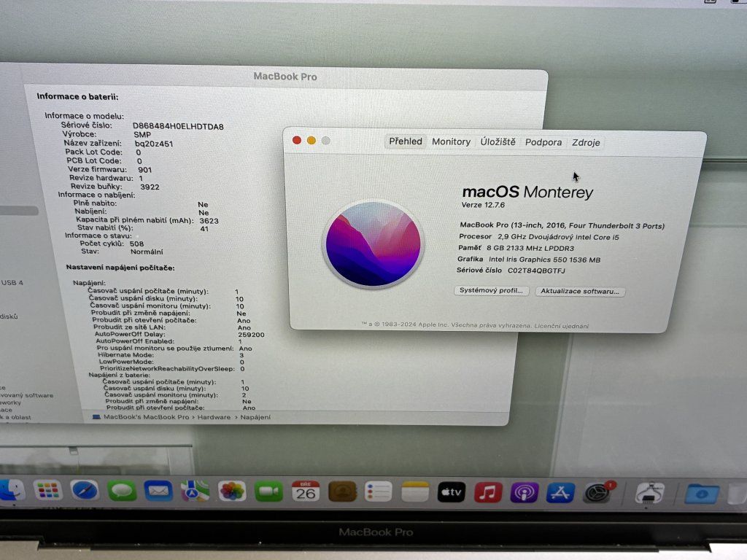Screen dimensions: 747x560
Task: Open the App Store icon
Action: click(560, 493)
